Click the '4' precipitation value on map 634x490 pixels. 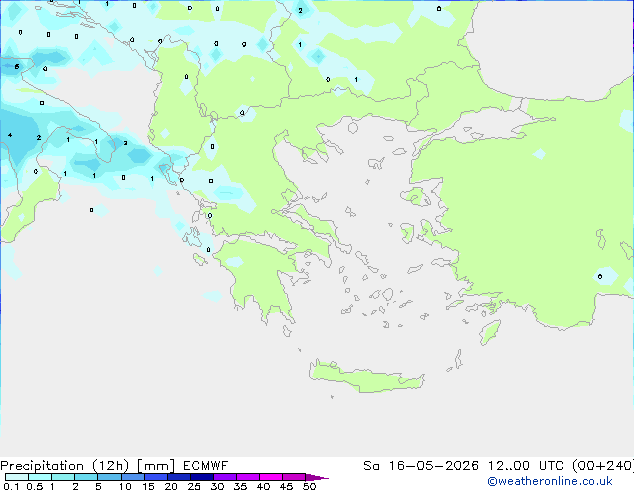pos(10,135)
